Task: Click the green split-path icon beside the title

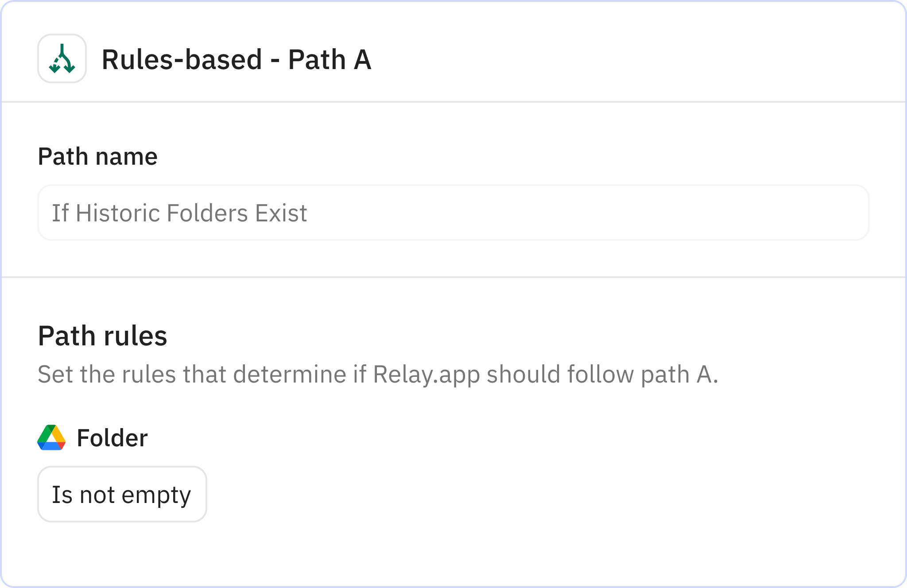Action: (x=62, y=59)
